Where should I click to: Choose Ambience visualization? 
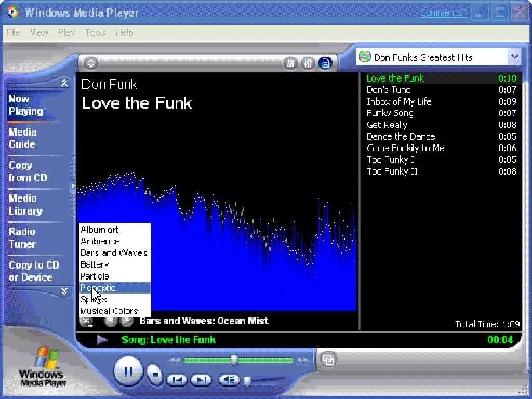(x=115, y=241)
